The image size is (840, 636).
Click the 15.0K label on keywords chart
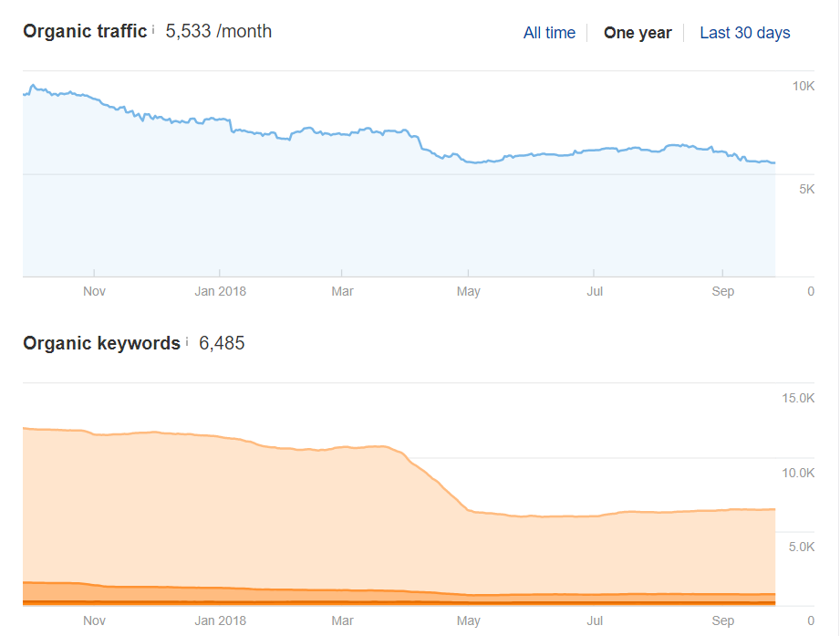coord(798,398)
